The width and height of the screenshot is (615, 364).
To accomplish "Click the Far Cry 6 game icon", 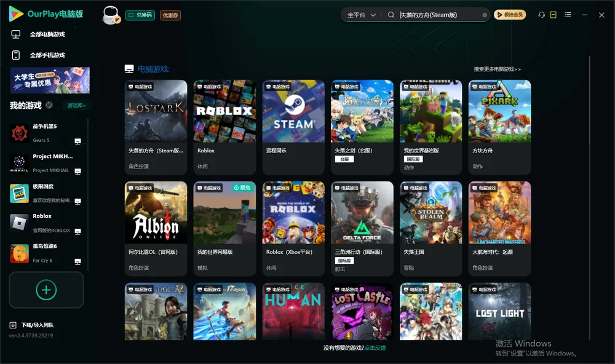I will pos(19,253).
